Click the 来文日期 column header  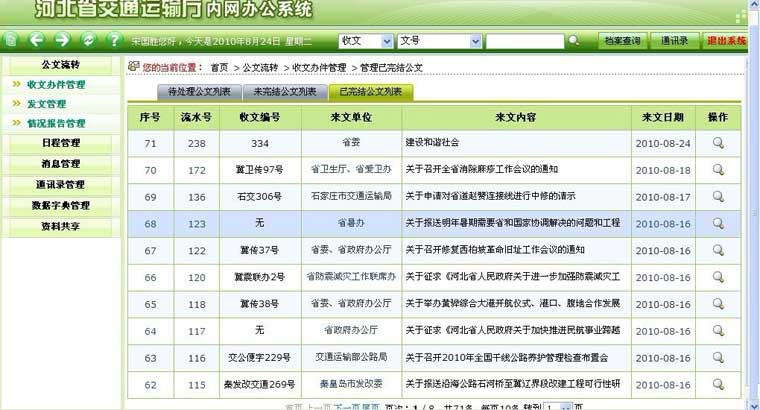click(x=663, y=117)
